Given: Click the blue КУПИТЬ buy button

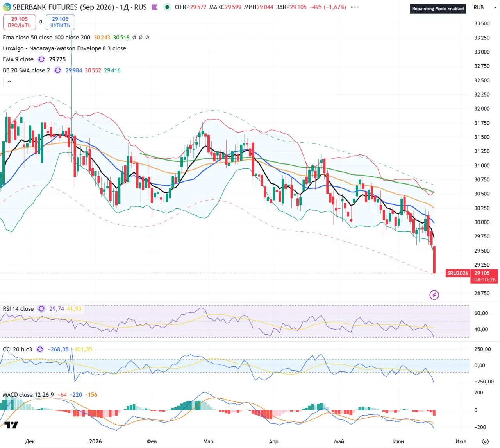Looking at the screenshot, I should tap(60, 22).
